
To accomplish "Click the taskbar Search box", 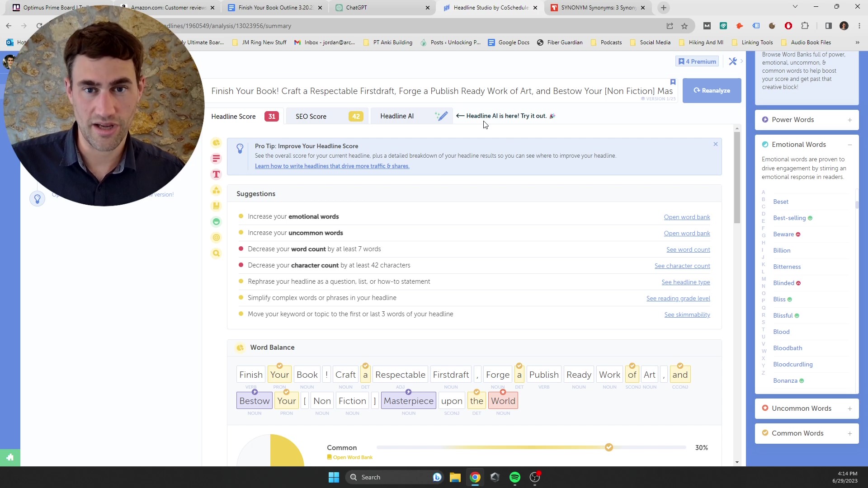I will click(395, 477).
